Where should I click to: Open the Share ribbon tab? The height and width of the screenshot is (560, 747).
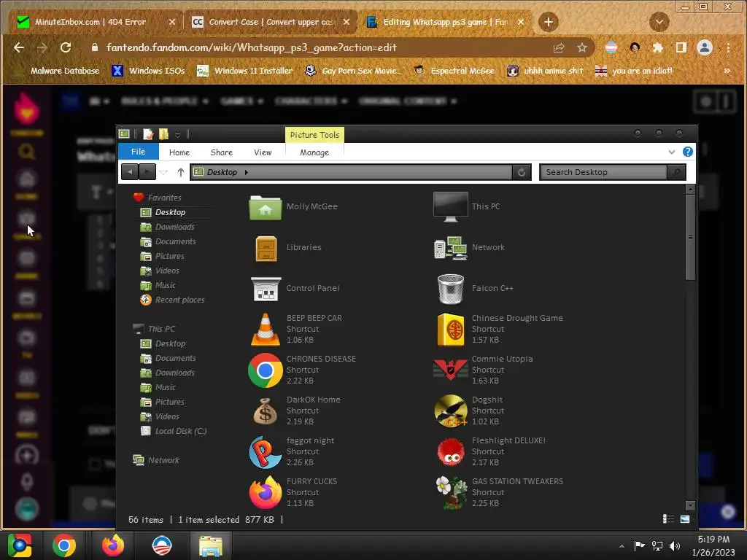(222, 152)
